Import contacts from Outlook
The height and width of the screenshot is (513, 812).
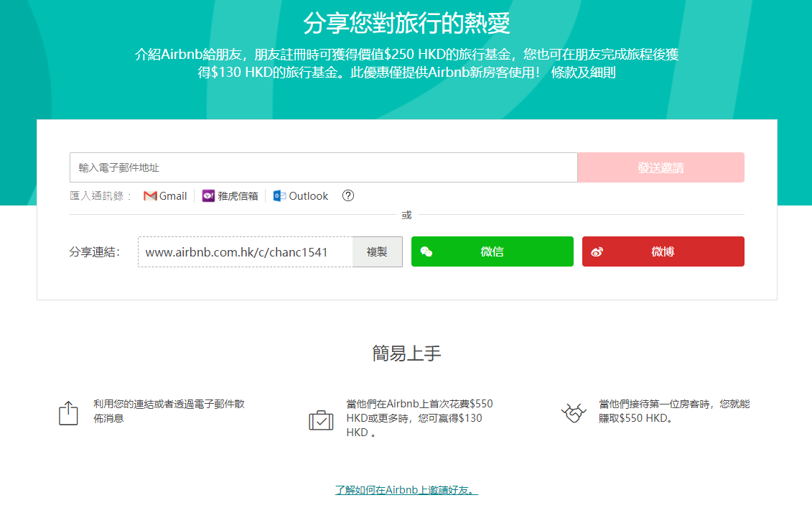point(301,196)
